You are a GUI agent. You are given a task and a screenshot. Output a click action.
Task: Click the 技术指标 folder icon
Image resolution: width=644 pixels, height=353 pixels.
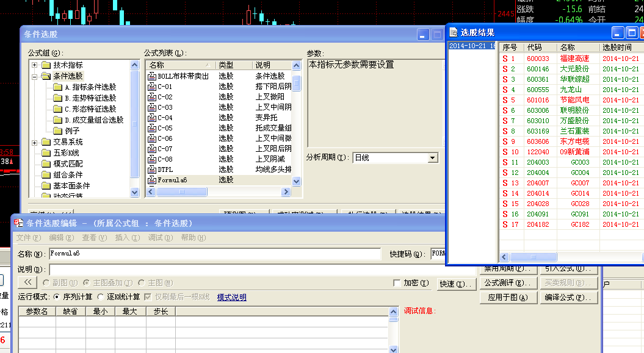click(x=46, y=65)
